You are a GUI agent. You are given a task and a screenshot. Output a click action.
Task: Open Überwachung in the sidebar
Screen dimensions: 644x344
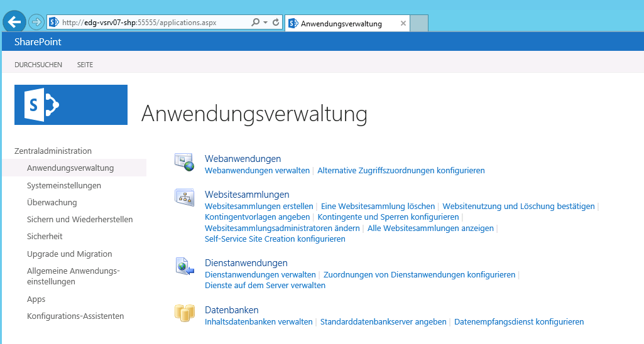52,202
